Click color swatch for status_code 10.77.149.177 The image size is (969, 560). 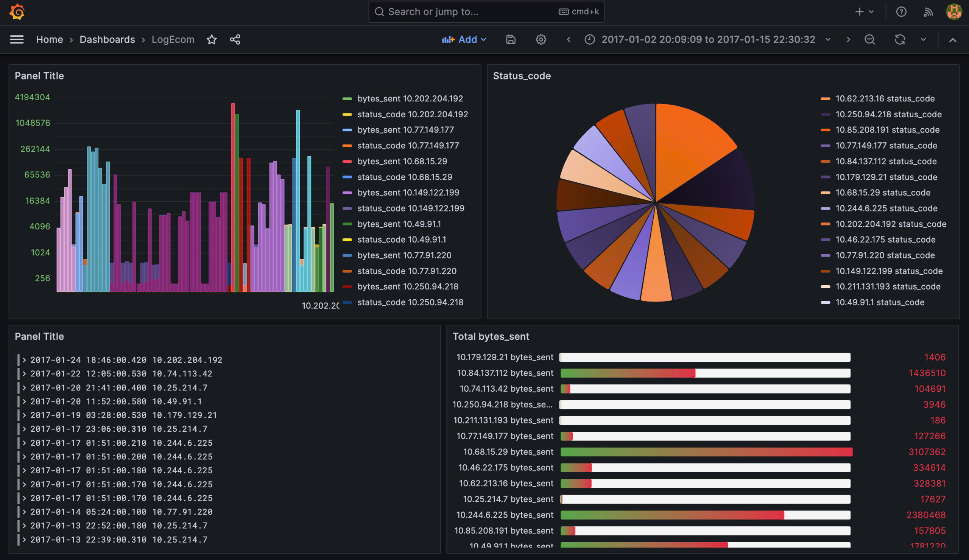coord(347,146)
